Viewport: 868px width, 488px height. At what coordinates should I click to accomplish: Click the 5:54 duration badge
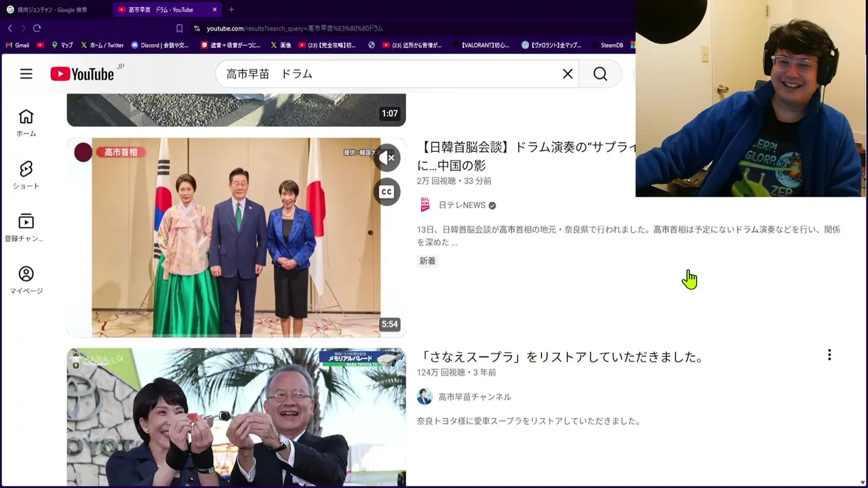[x=389, y=324]
